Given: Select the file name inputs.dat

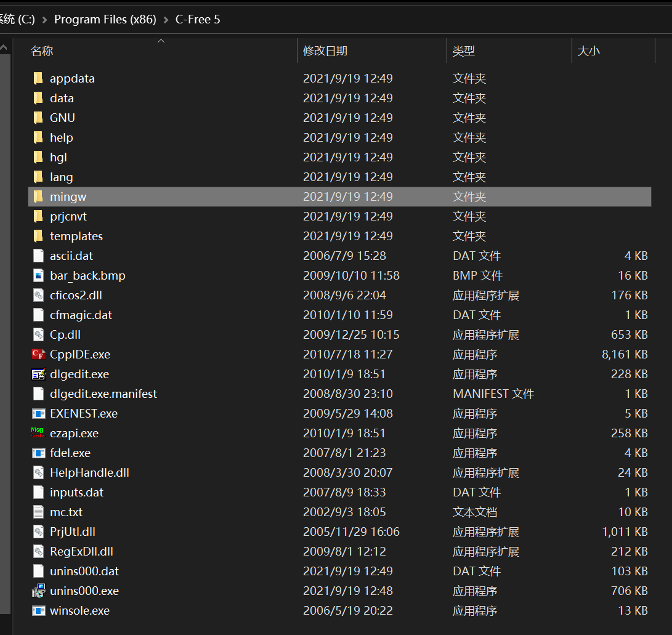Looking at the screenshot, I should tap(77, 492).
